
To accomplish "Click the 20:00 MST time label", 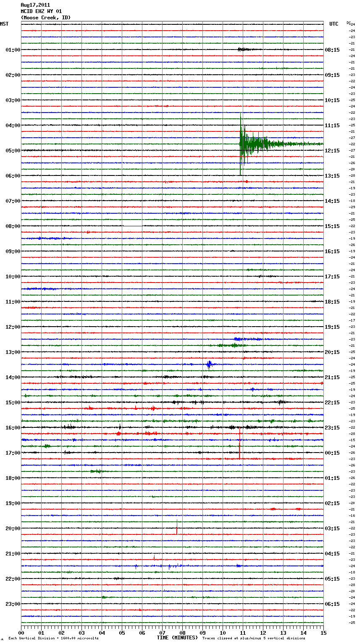I will click(x=13, y=529).
